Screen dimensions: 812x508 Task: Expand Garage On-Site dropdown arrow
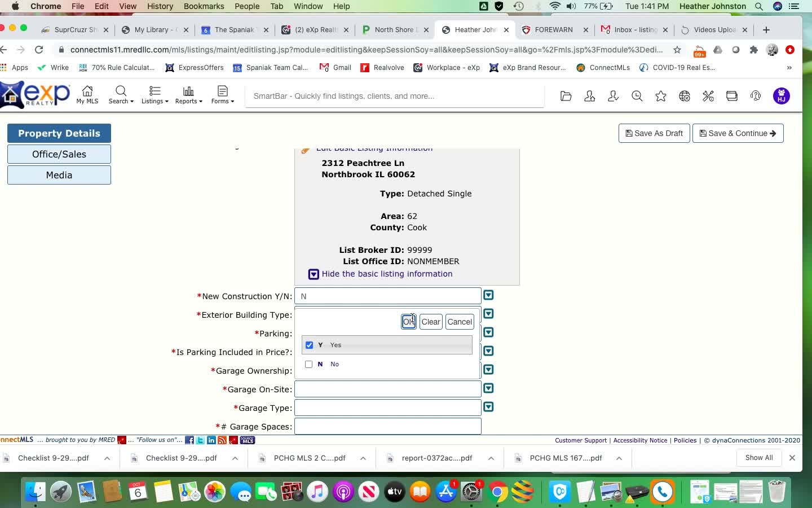point(488,388)
